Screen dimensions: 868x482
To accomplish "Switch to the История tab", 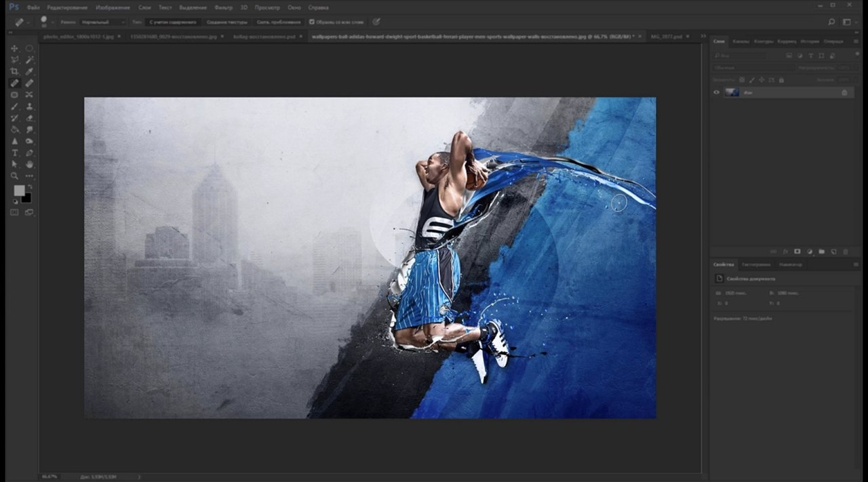I will click(811, 41).
